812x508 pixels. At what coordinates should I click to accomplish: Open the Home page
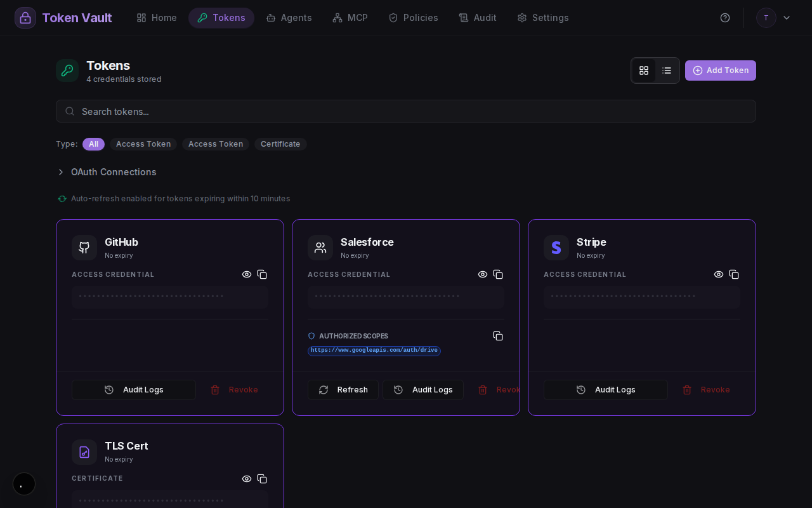click(157, 18)
